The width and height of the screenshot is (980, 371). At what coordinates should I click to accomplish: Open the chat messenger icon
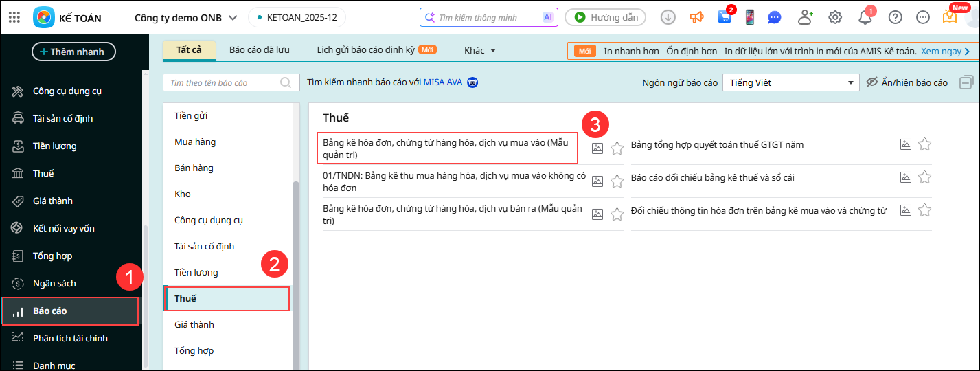[775, 17]
